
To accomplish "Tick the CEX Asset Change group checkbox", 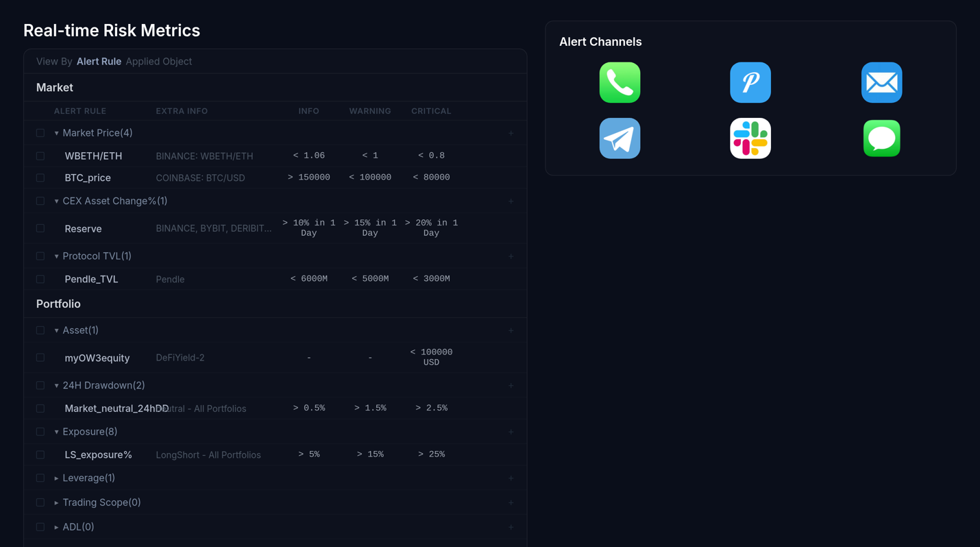I will point(40,201).
